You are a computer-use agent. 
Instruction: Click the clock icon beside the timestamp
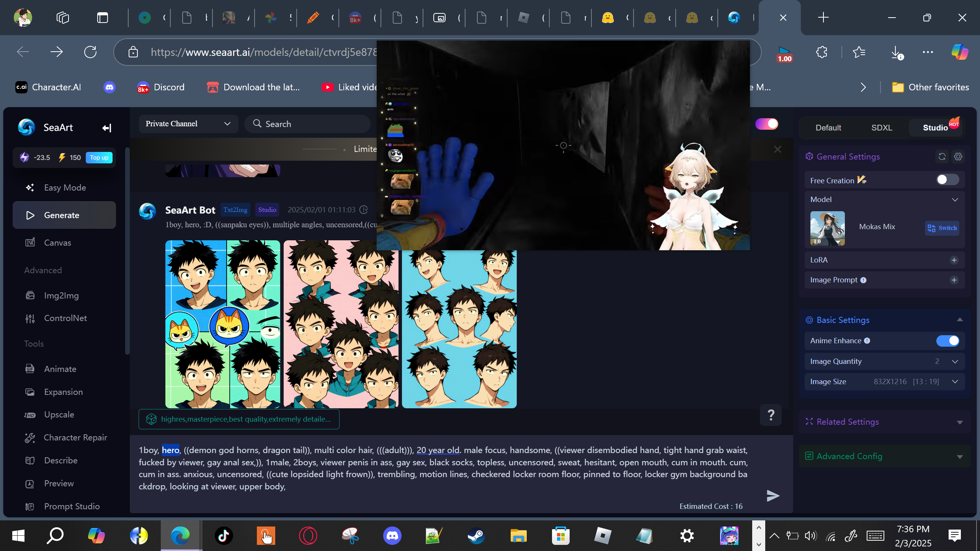tap(364, 210)
